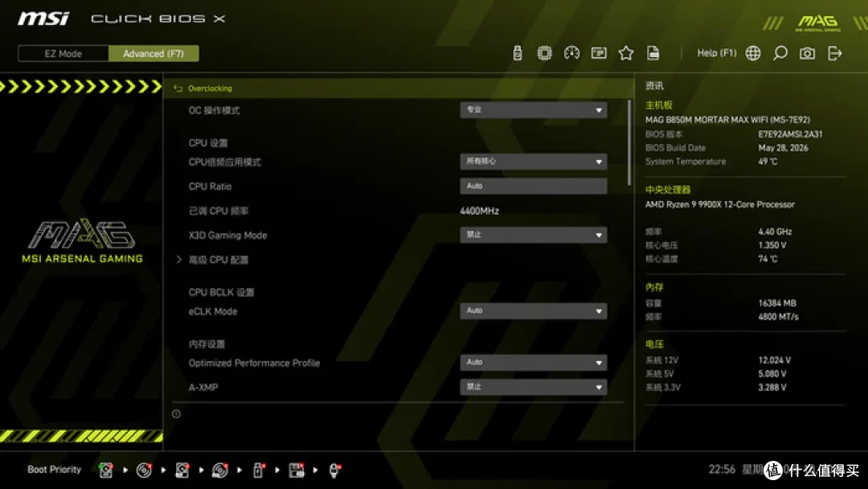Click 4.40 GHz frequency value

tap(775, 232)
